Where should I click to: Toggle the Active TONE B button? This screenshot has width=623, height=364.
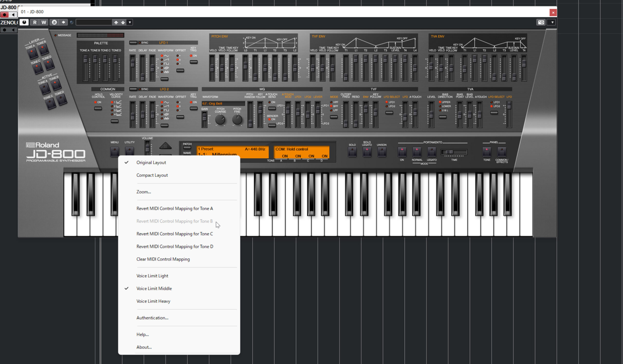click(56, 85)
